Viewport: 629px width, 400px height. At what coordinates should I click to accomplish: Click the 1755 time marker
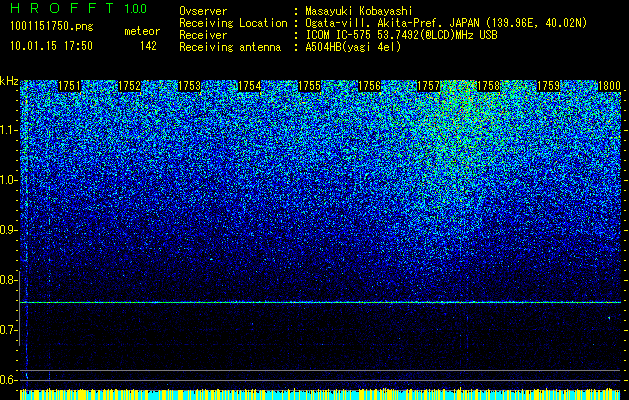pos(309,86)
